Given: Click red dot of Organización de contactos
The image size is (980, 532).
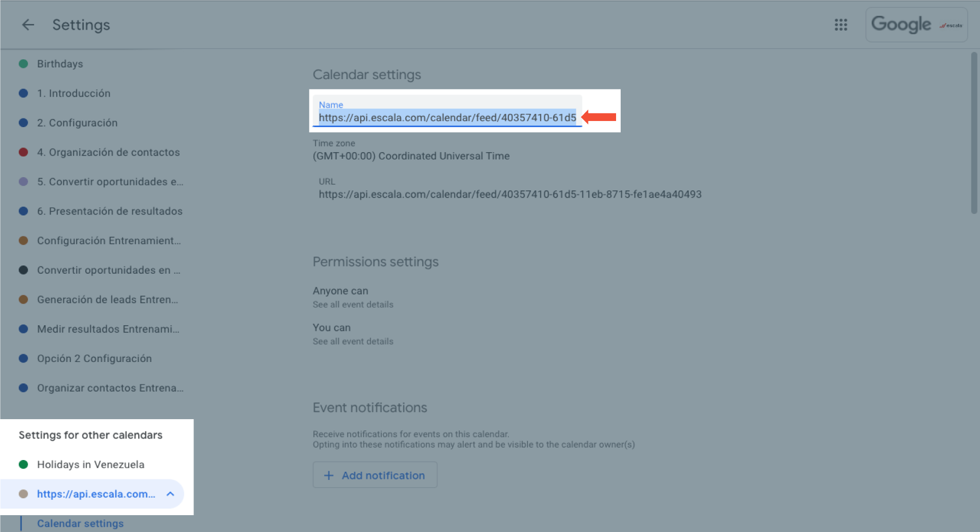Looking at the screenshot, I should click(23, 152).
